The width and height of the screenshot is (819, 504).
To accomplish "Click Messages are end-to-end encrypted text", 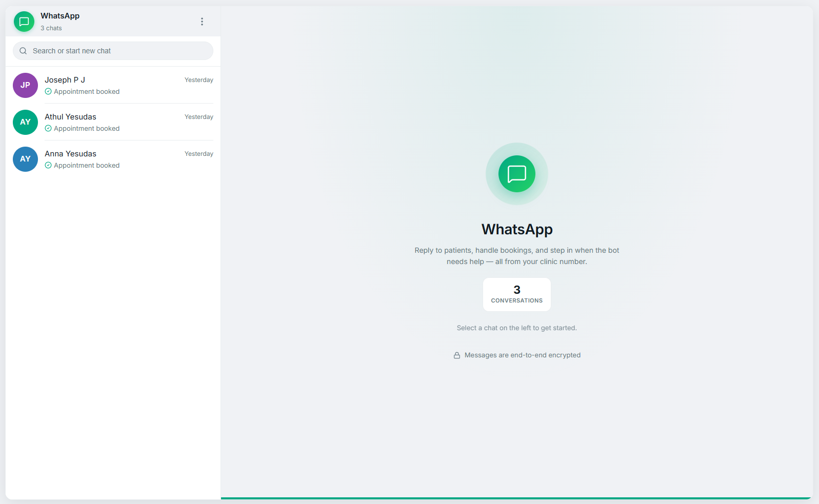I will 523,355.
